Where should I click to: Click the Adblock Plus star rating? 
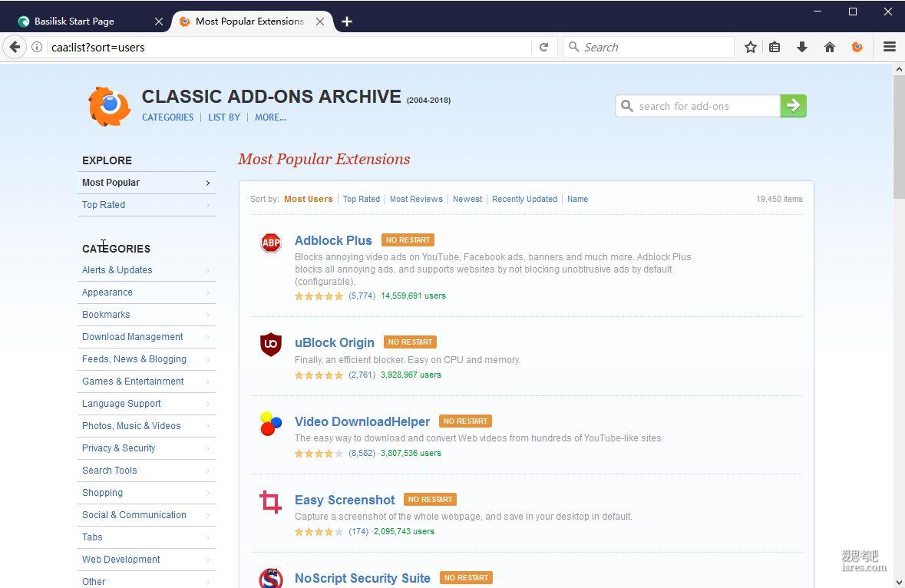point(319,296)
